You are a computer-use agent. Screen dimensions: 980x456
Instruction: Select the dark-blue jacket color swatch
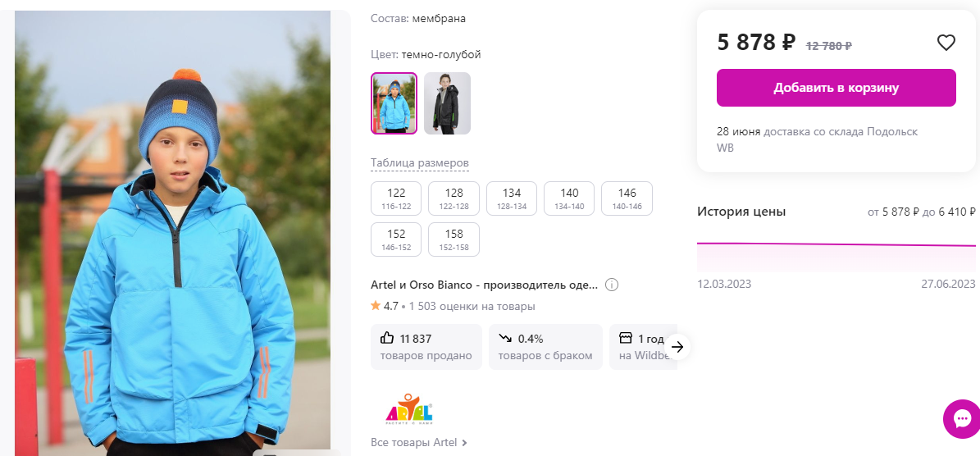tap(394, 103)
